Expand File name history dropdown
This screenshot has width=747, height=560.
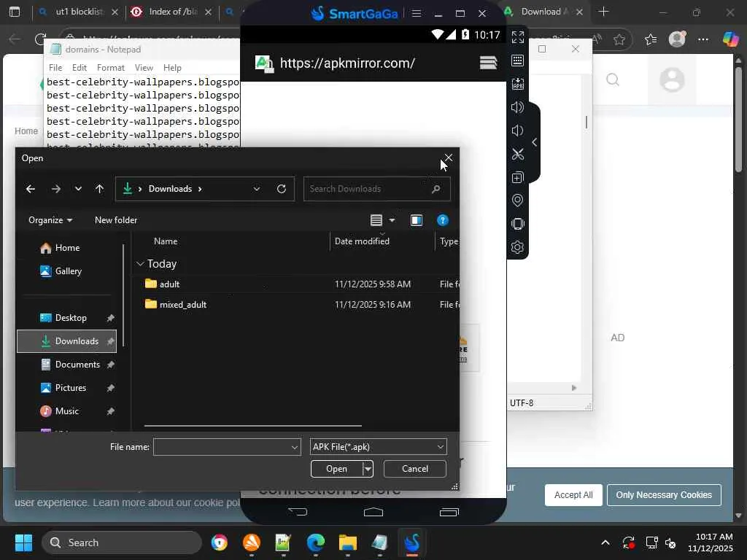coord(295,447)
